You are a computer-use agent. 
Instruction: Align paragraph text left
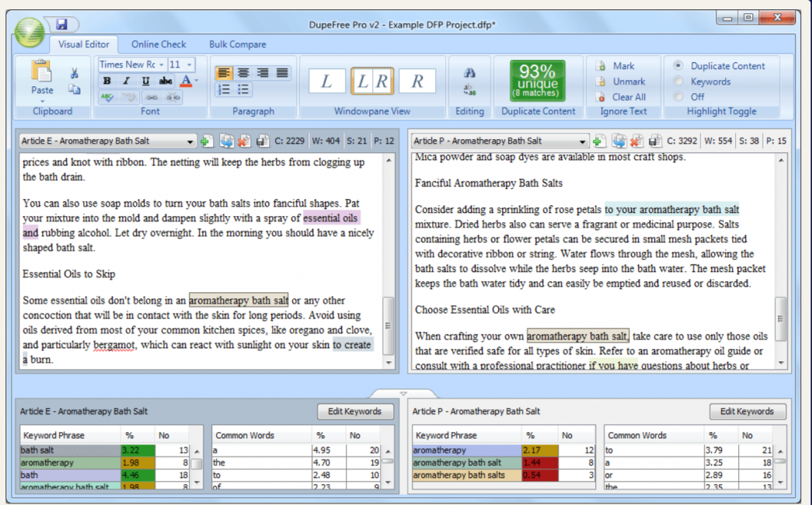[224, 73]
